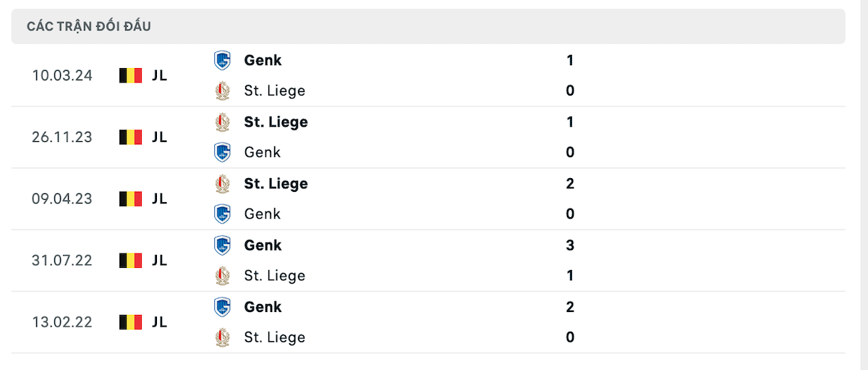The width and height of the screenshot is (868, 370).
Task: Click Genk score 3 in 31.07.22 match
Action: 570,245
